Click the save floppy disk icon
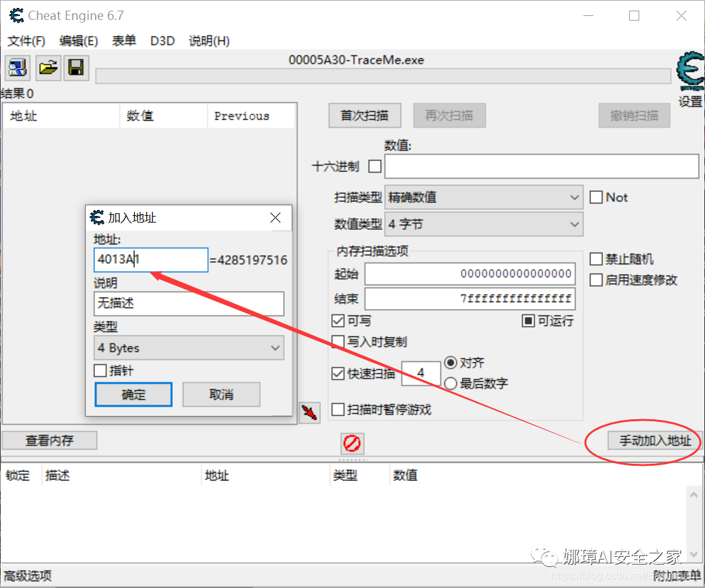The image size is (705, 588). [76, 68]
